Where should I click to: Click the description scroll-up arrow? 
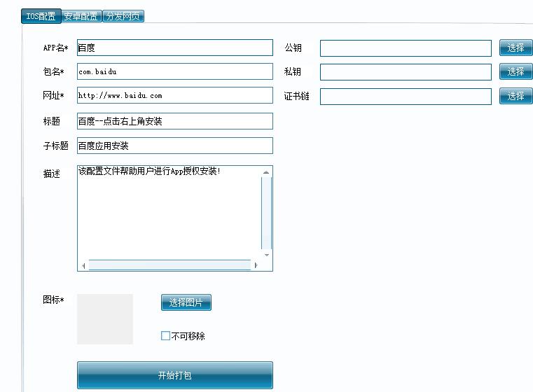[x=266, y=172]
